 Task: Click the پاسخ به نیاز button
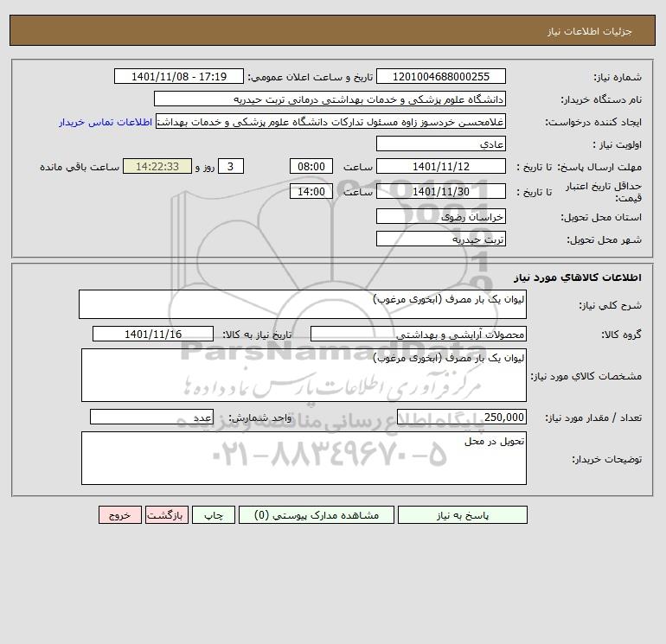click(x=462, y=515)
